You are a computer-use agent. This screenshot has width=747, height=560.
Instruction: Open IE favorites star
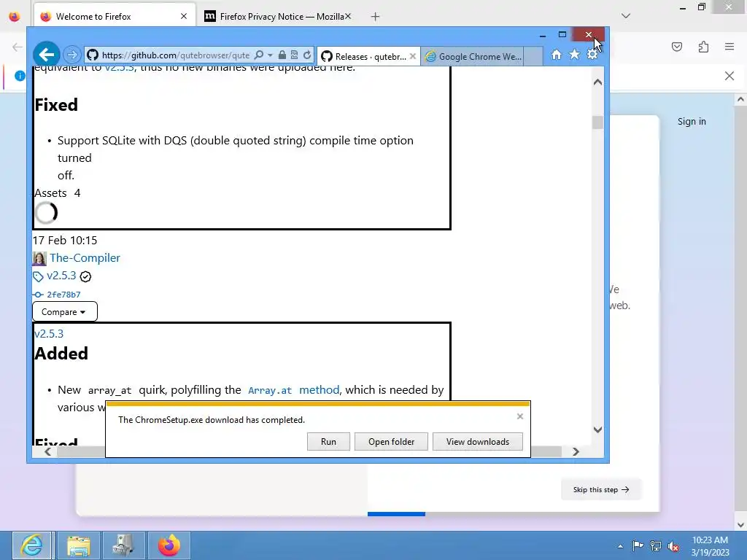[575, 55]
